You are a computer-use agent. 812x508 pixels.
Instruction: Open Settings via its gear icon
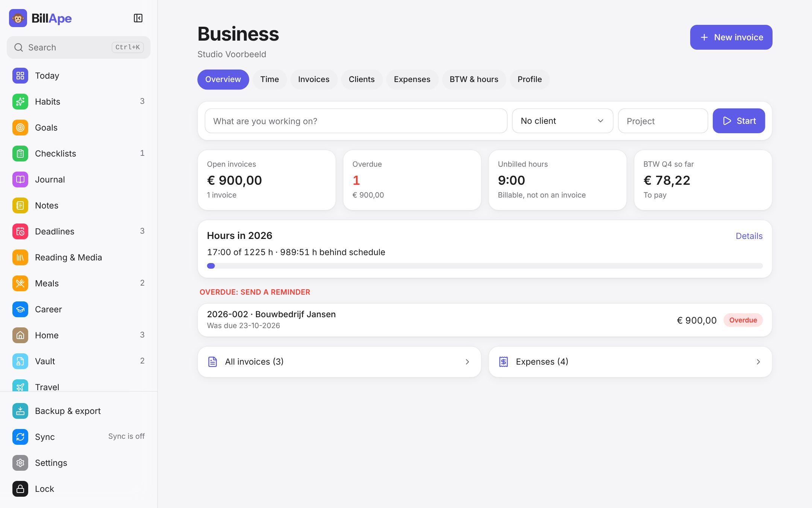click(20, 463)
